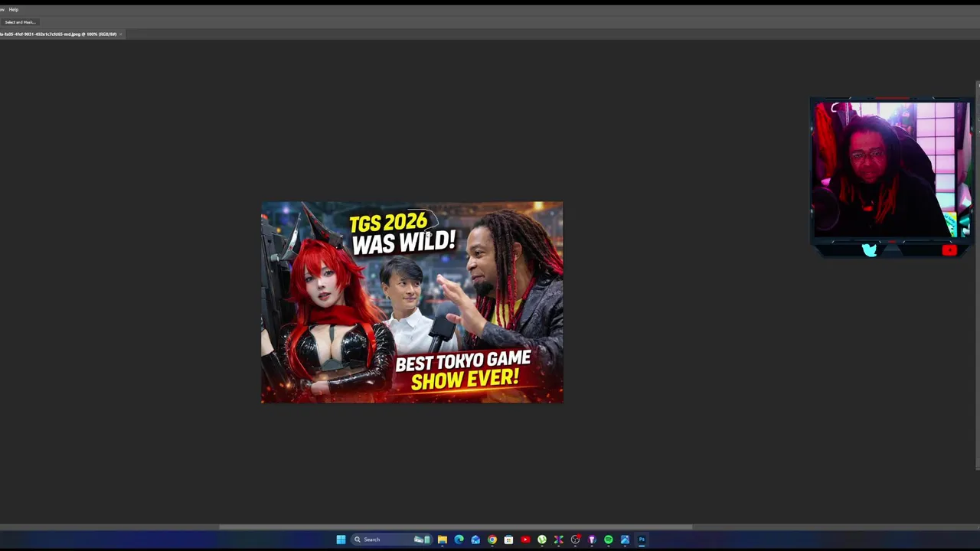Open the YouTube app in taskbar

point(525,540)
